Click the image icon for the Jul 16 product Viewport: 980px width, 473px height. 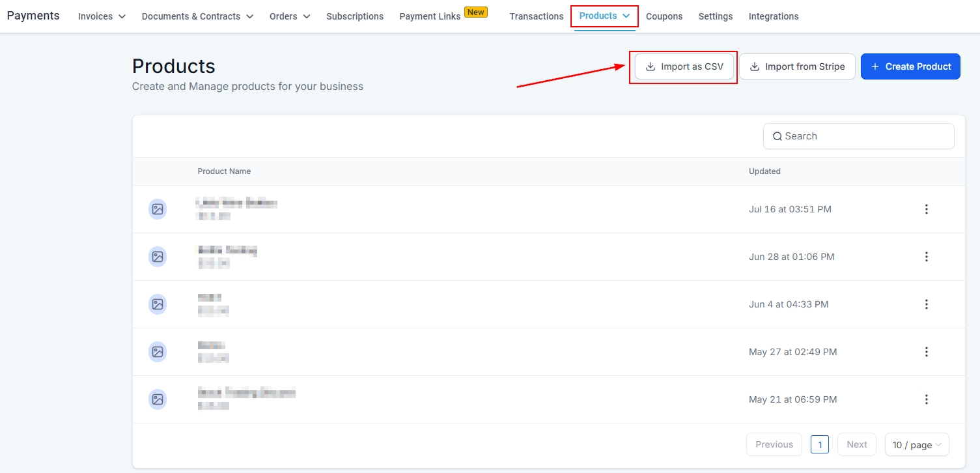(x=157, y=209)
